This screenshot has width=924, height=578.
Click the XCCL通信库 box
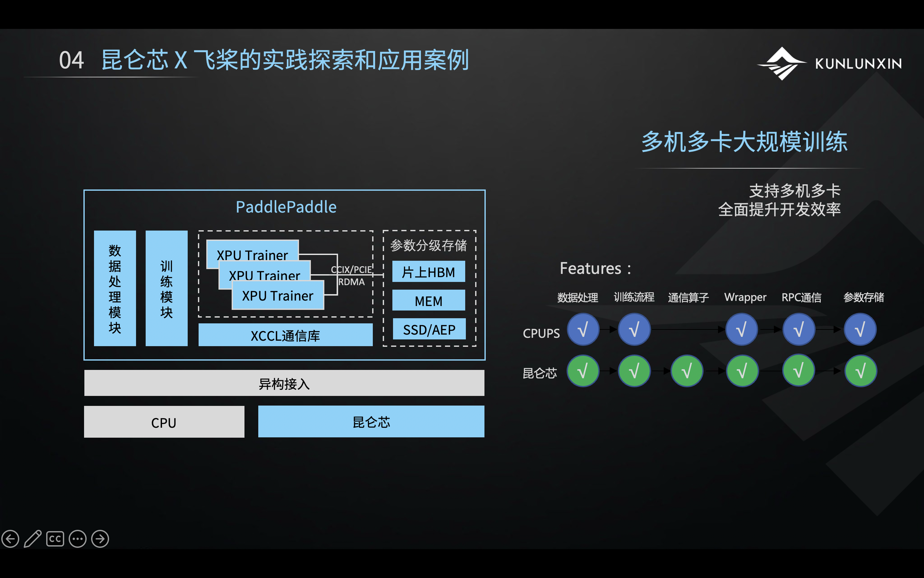(286, 335)
